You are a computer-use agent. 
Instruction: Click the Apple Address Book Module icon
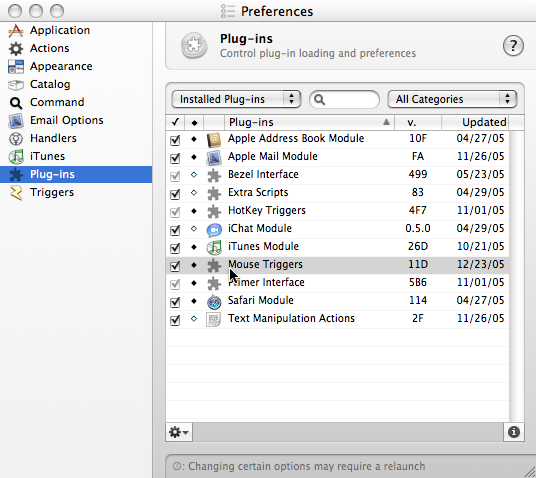[214, 140]
